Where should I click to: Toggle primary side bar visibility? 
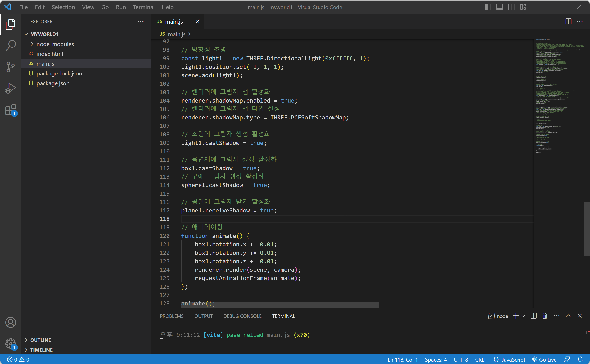488,7
